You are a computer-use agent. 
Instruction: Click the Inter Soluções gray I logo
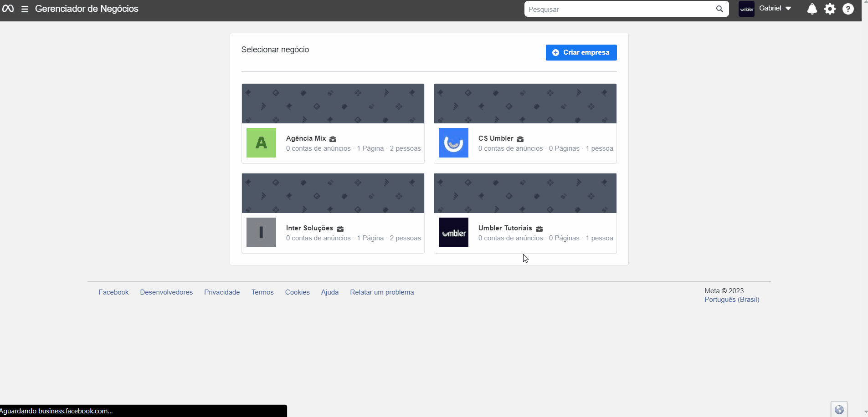coord(261,232)
